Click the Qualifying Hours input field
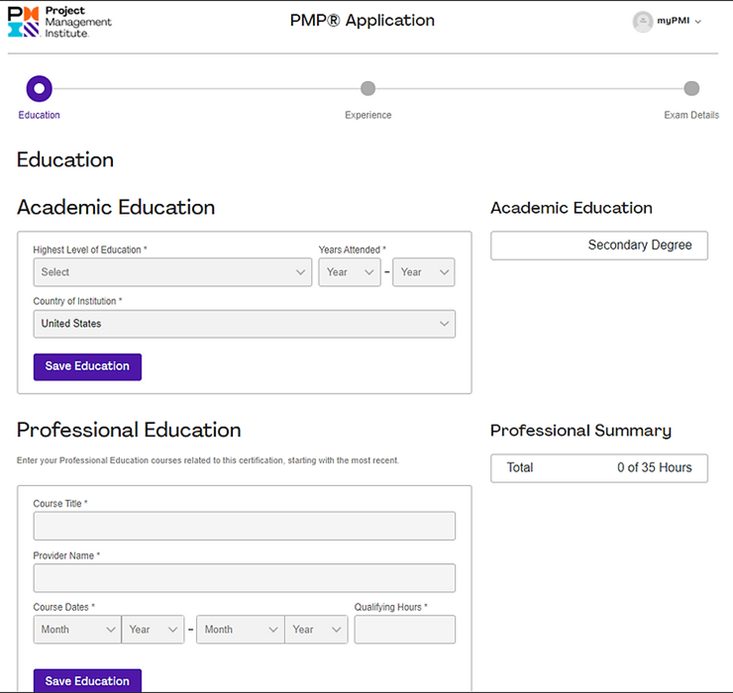This screenshot has height=693, width=733. click(404, 629)
